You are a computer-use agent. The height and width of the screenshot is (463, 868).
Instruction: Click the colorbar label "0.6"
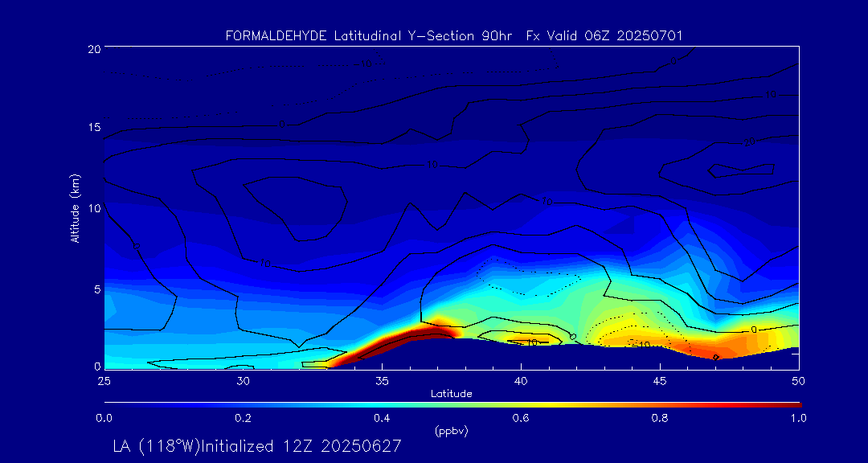pos(520,418)
